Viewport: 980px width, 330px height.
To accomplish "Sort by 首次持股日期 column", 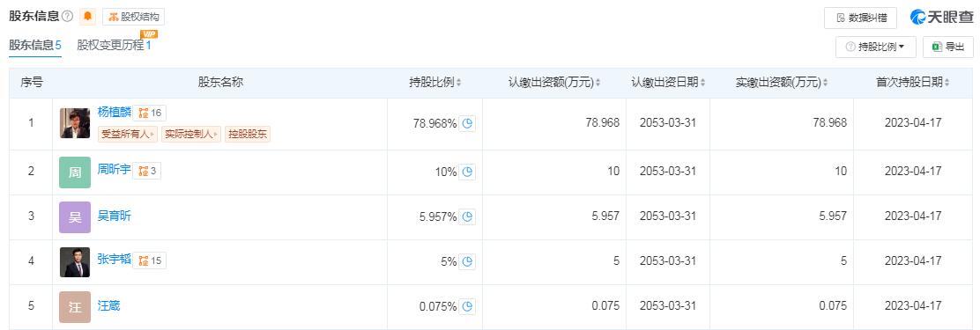I will [913, 83].
